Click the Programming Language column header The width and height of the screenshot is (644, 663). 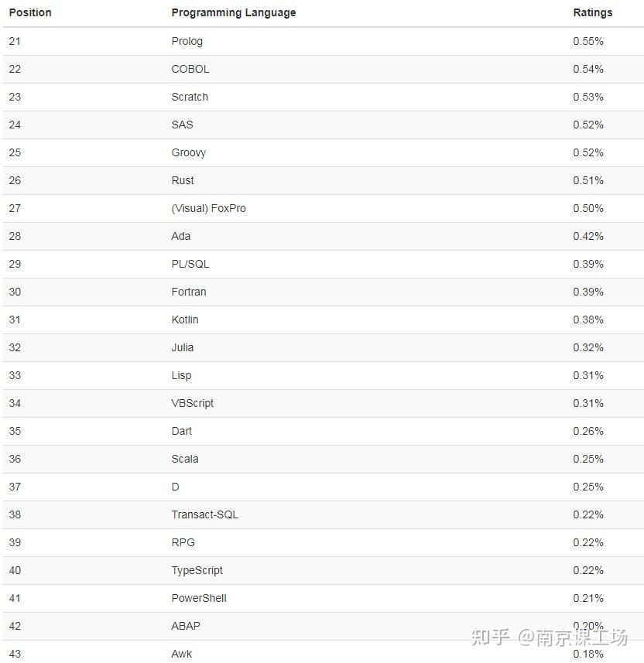pos(233,12)
